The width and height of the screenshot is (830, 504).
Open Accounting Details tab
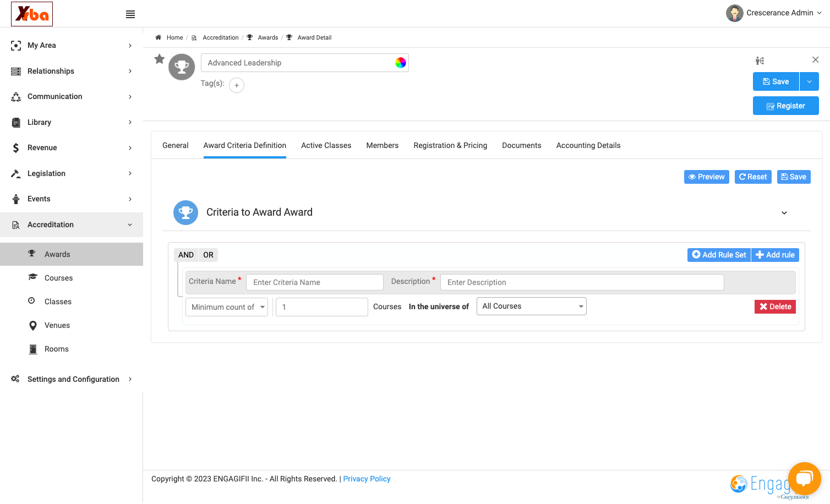pos(588,145)
